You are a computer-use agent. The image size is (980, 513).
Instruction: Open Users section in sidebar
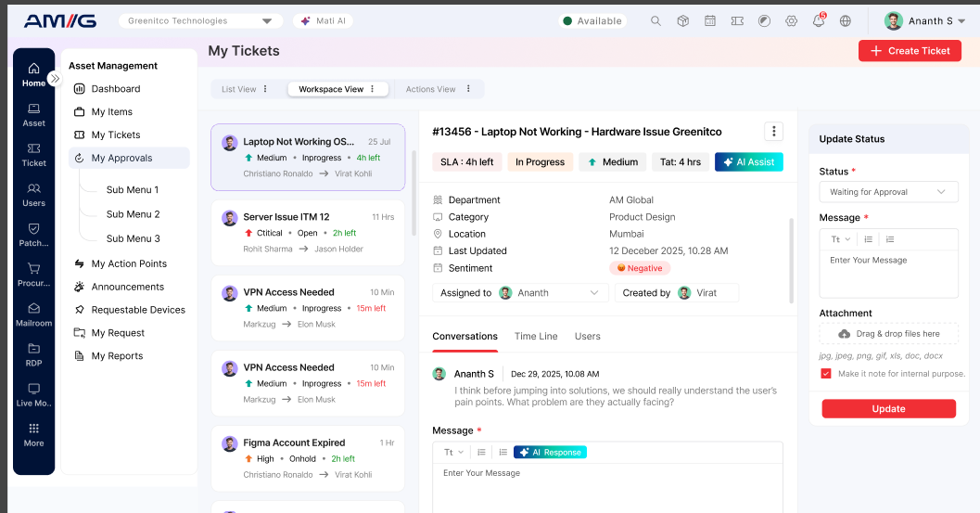point(33,195)
